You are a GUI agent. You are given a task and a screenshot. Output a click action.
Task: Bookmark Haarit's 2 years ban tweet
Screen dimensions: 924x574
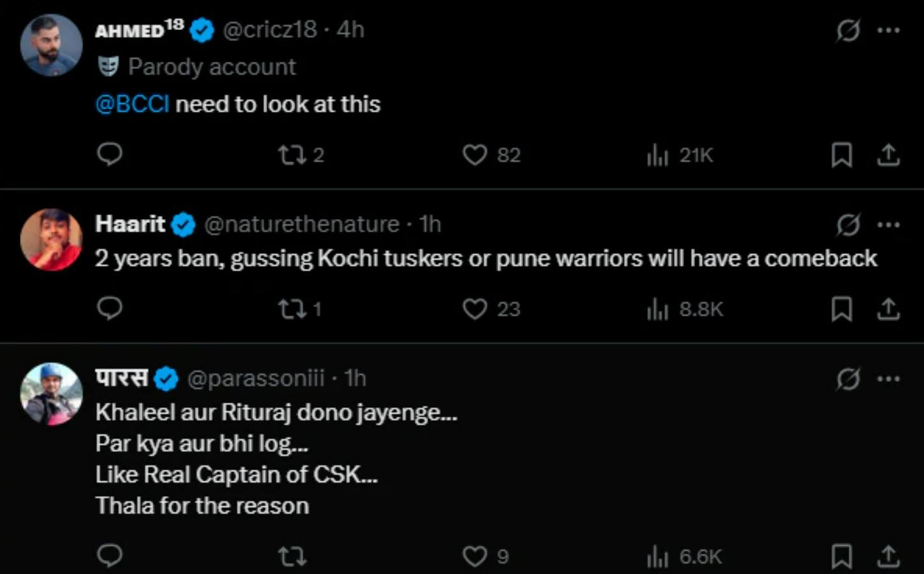(842, 309)
